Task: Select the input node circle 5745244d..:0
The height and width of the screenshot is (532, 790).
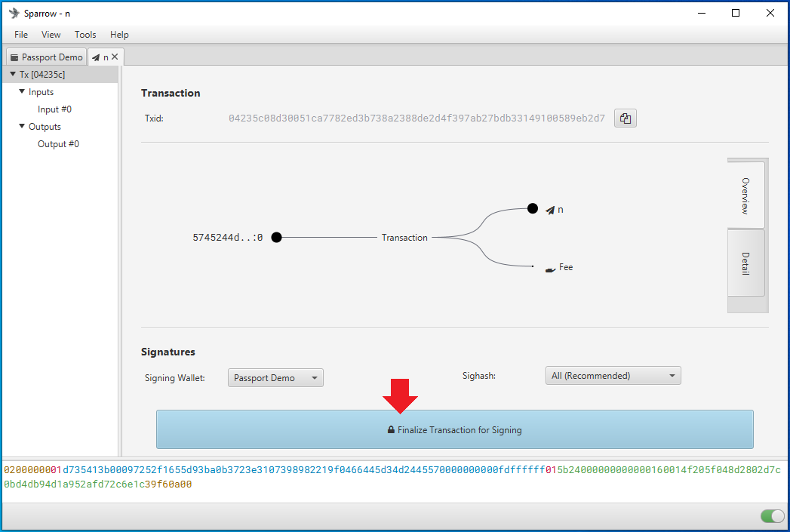Action: coord(277,237)
